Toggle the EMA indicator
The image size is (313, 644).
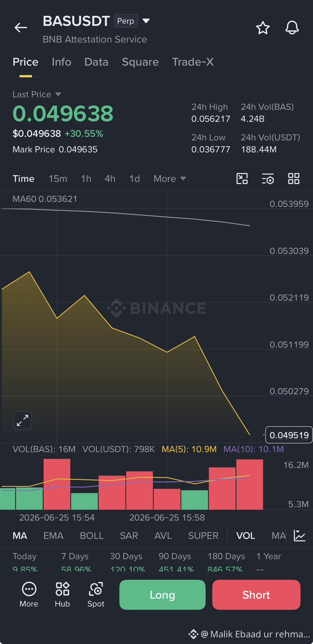53,536
